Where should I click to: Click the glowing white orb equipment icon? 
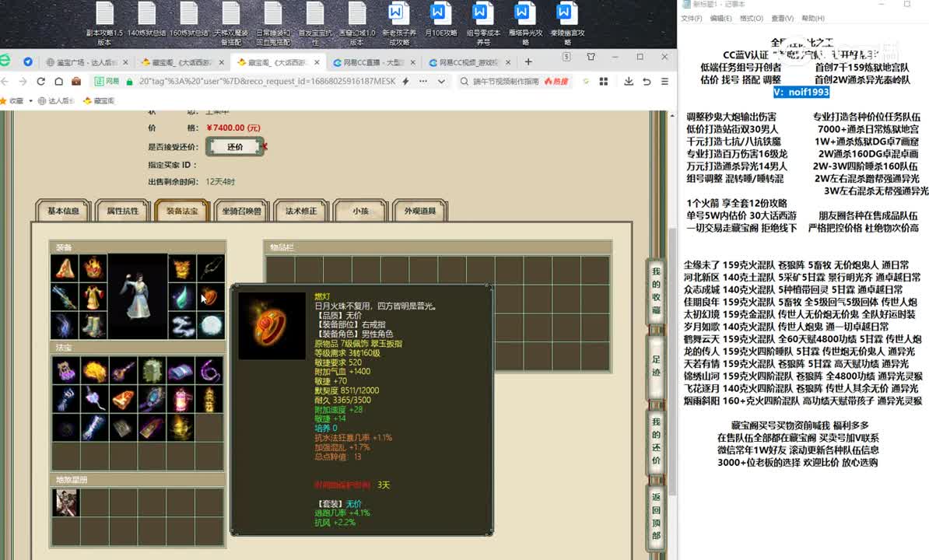click(x=211, y=326)
